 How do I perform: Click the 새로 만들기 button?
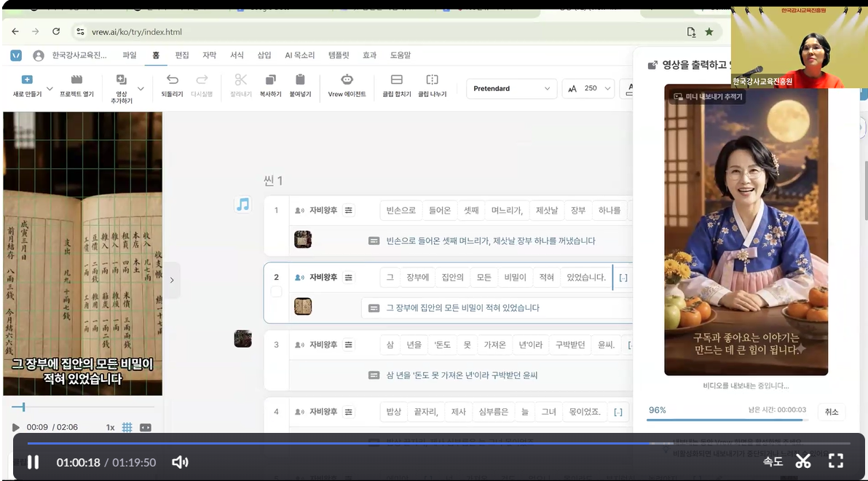click(27, 86)
